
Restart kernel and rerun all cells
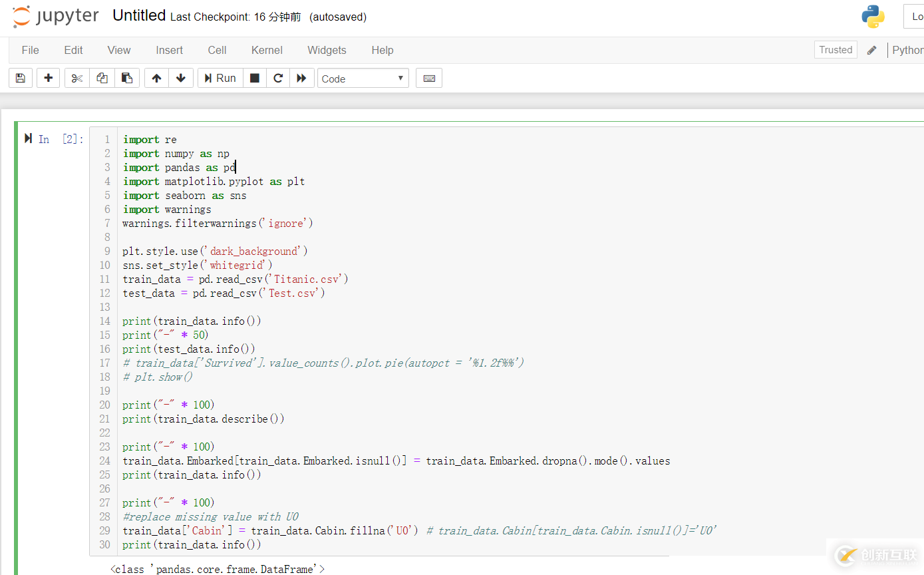[301, 79]
